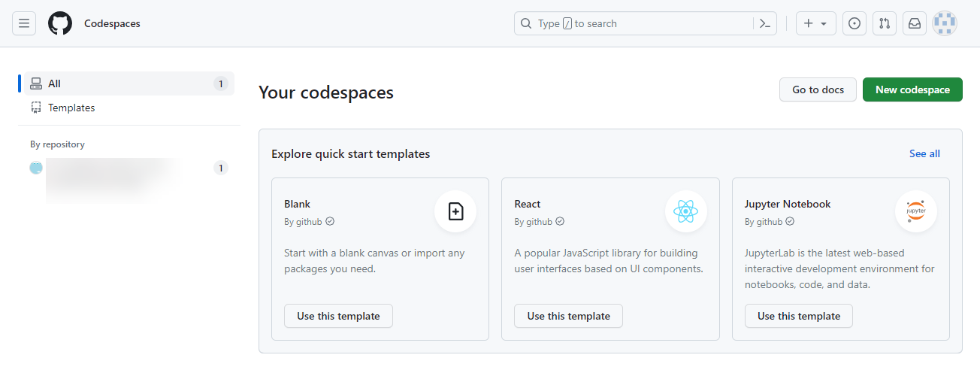Use this template for Blank
Screen dimensions: 980x367
[x=338, y=316]
